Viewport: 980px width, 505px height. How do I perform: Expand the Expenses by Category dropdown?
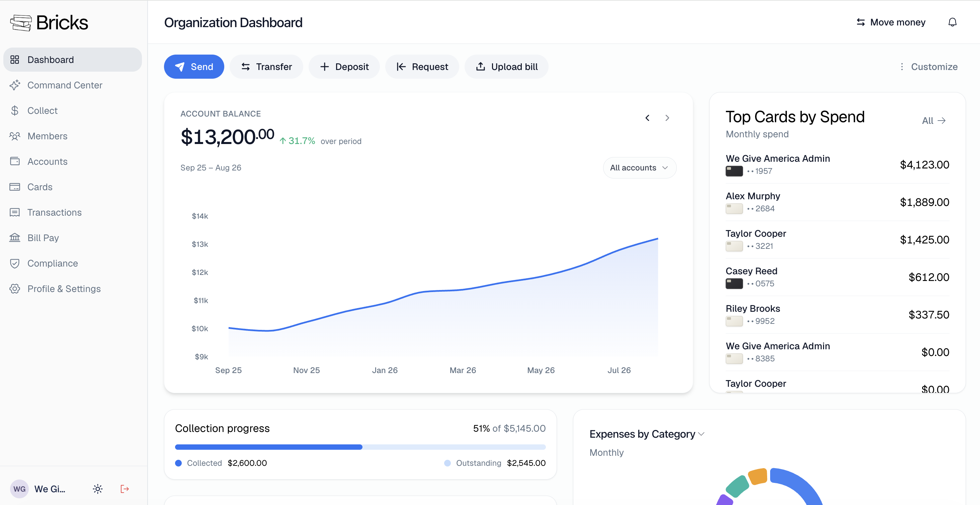tap(647, 434)
